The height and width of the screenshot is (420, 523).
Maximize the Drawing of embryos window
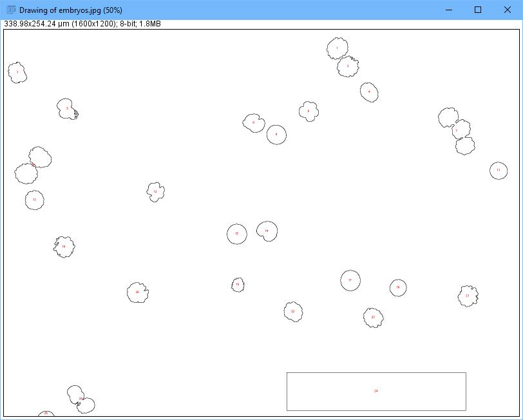[478, 10]
